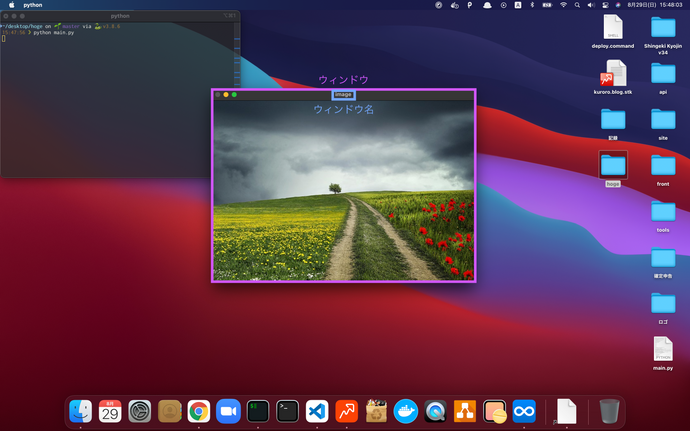The width and height of the screenshot is (690, 431).
Task: Click the 'python' title of the terminal window
Action: point(120,16)
